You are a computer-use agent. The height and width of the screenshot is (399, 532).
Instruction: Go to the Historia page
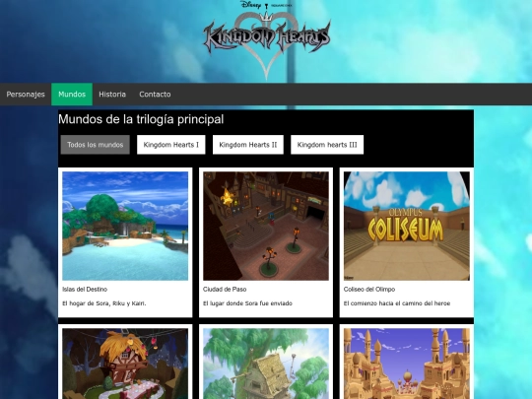pos(112,95)
